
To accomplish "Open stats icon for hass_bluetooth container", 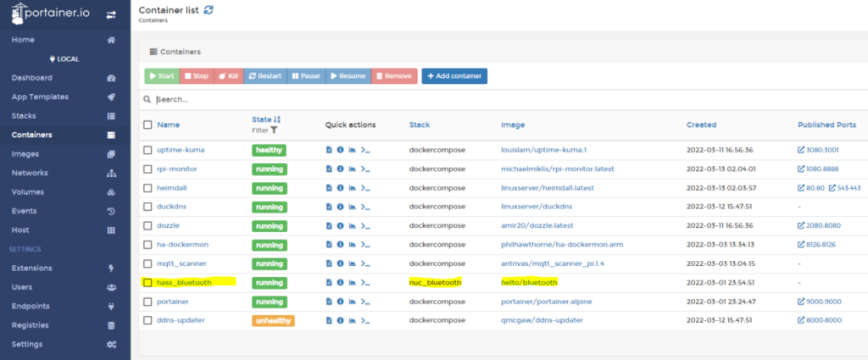I will point(352,283).
